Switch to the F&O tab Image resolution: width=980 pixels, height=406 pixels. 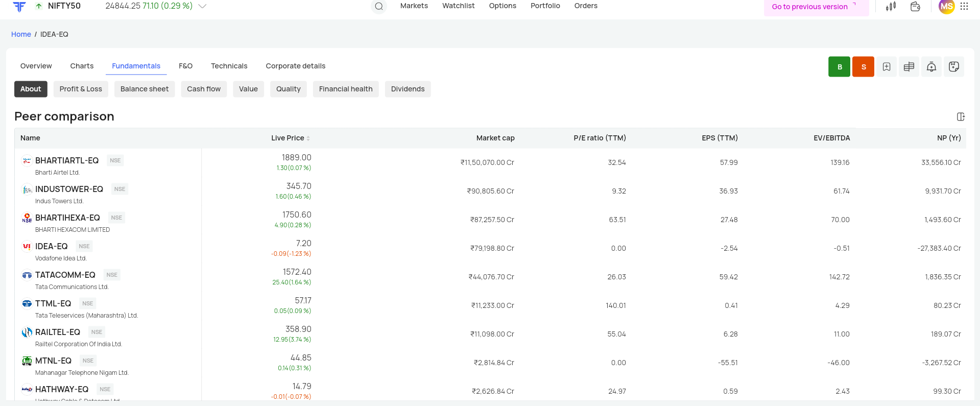[185, 66]
